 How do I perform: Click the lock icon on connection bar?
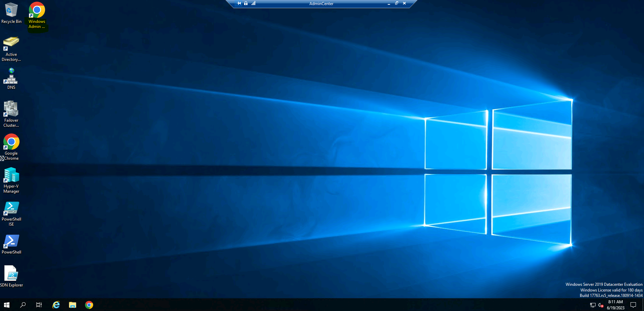click(246, 3)
